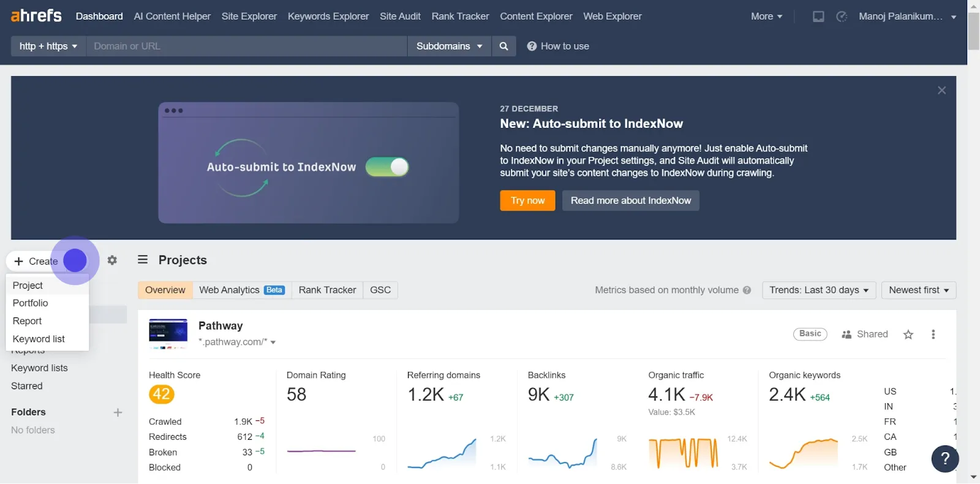980x484 pixels.
Task: Switch to the Rank Tracker tab
Action: (x=327, y=290)
